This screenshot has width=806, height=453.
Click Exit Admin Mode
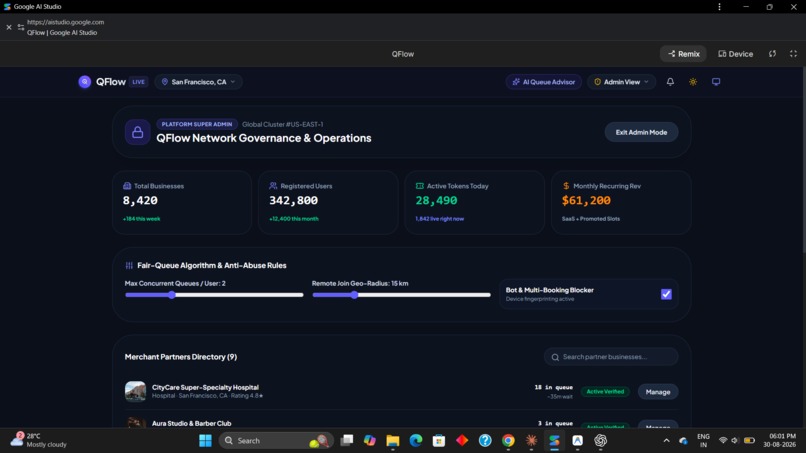point(642,132)
